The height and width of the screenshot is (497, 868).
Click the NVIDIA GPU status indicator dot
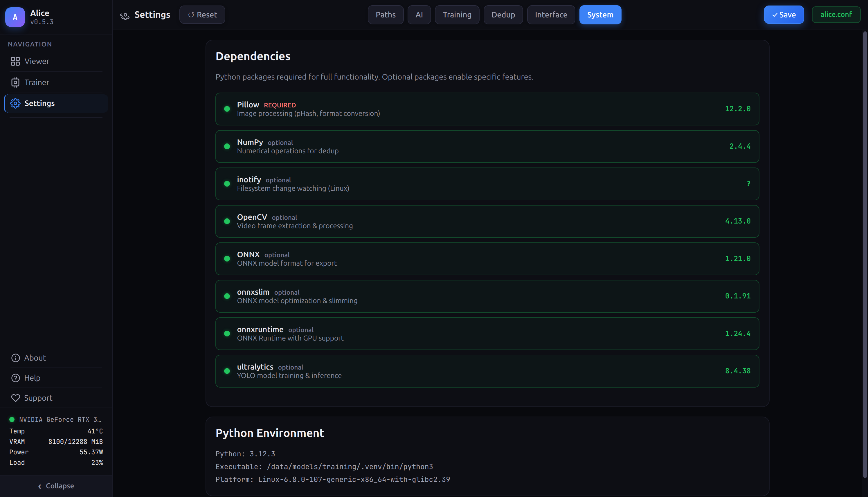(x=12, y=419)
